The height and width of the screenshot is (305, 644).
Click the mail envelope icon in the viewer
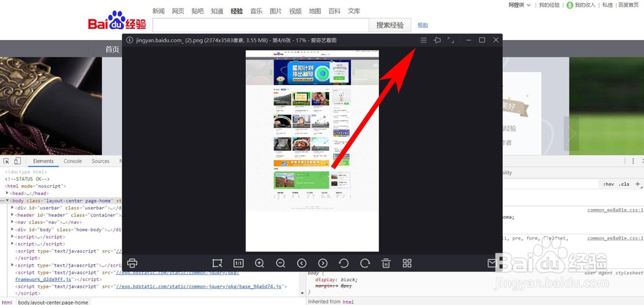pos(492,263)
